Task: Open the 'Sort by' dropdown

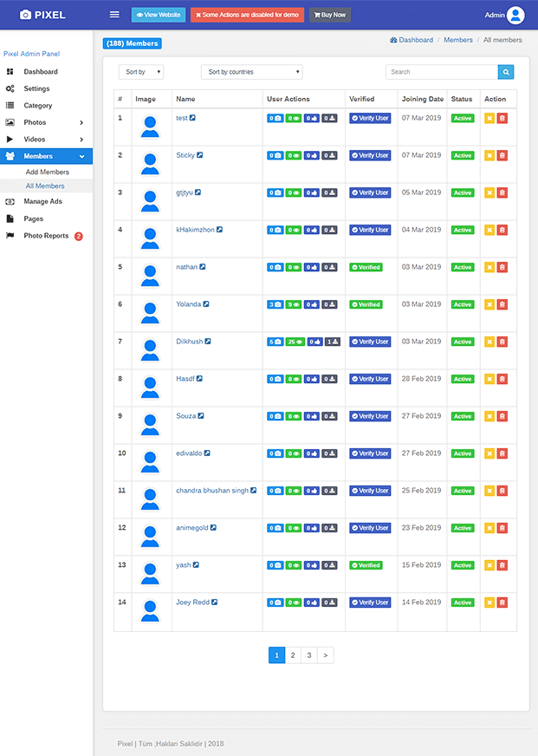Action: pos(141,72)
